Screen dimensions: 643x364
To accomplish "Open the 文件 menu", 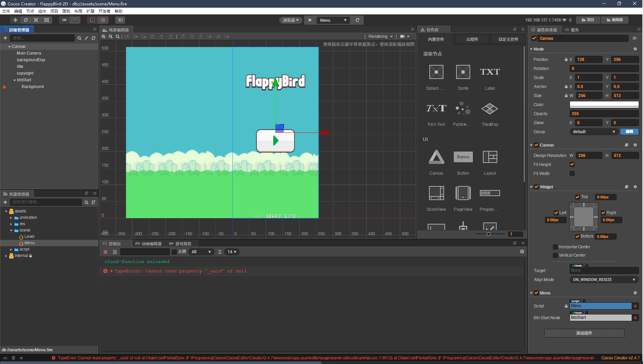I will [x=6, y=11].
